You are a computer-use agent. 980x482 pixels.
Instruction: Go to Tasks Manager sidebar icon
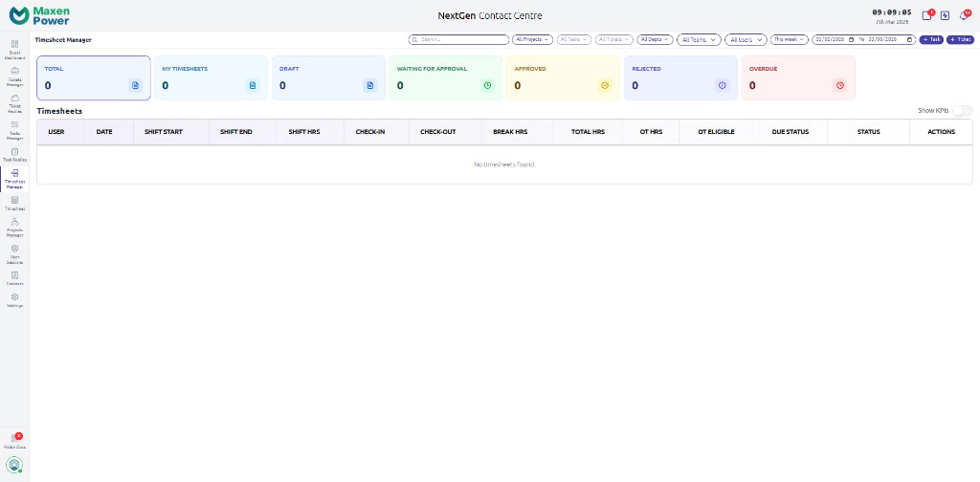click(14, 130)
